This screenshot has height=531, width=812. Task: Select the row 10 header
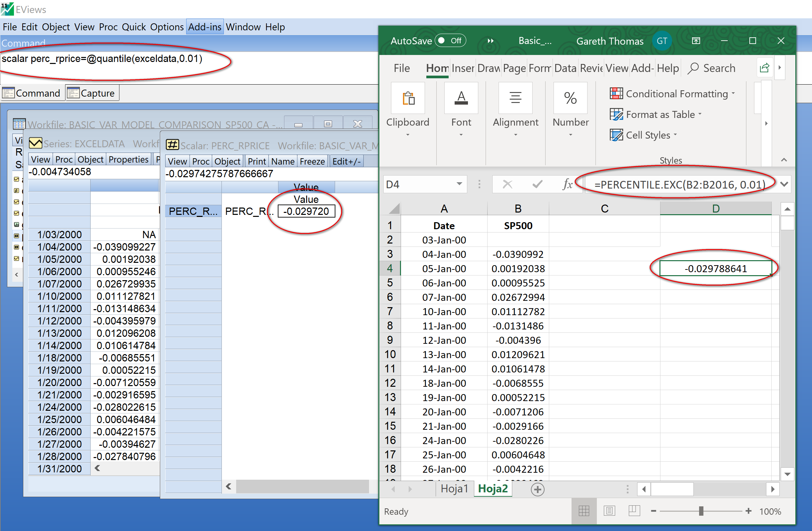(x=390, y=354)
